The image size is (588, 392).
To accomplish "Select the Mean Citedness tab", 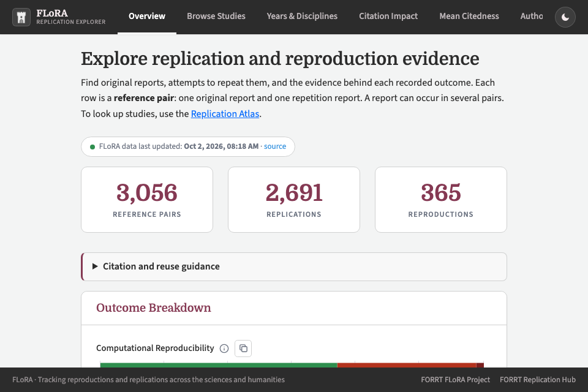I will [469, 17].
